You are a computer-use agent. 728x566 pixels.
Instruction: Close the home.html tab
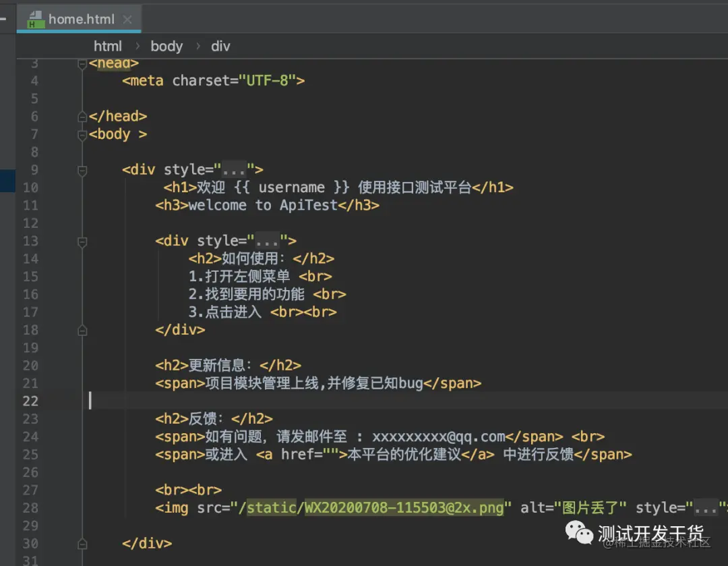tap(127, 19)
